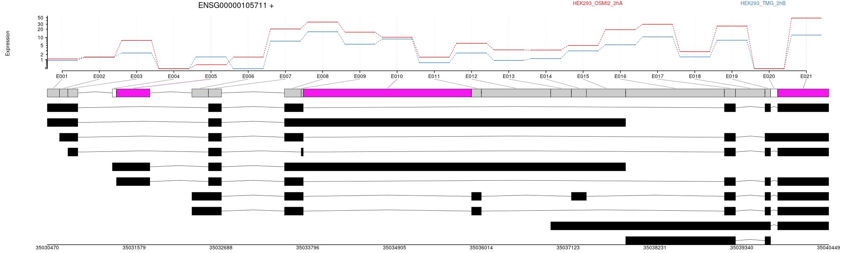Select exon label E002
The height and width of the screenshot is (253, 868).
pyautogui.click(x=99, y=76)
